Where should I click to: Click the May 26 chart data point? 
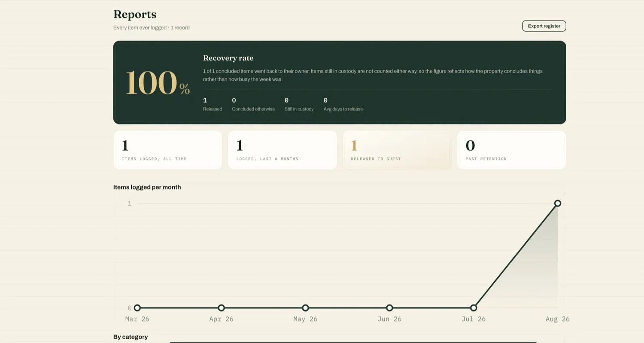point(305,308)
